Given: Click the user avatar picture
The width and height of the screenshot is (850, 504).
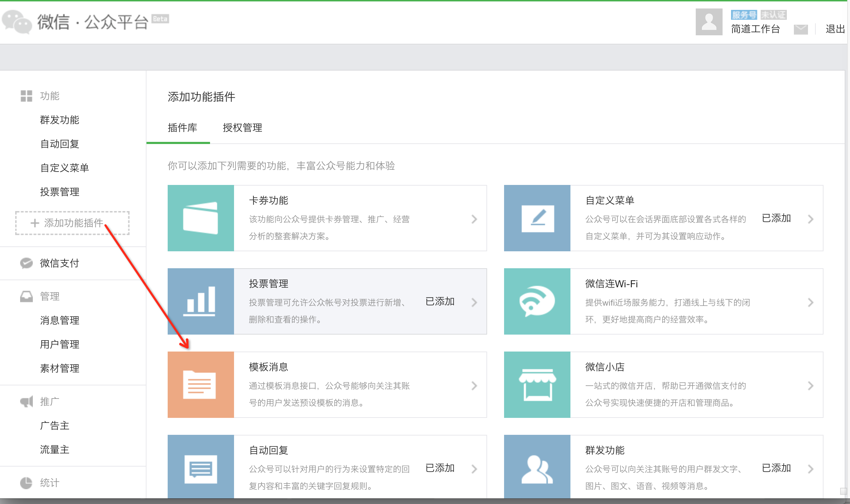Looking at the screenshot, I should (x=709, y=22).
